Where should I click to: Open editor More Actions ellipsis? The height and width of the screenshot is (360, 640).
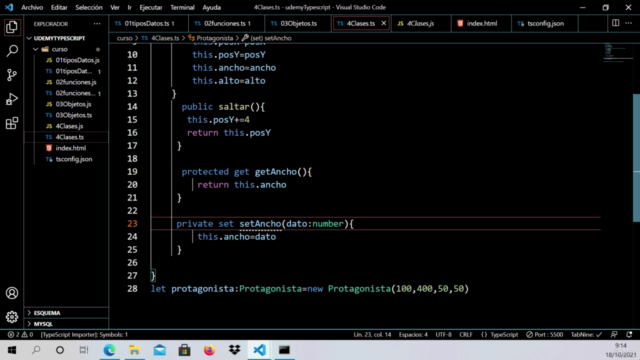(x=629, y=23)
